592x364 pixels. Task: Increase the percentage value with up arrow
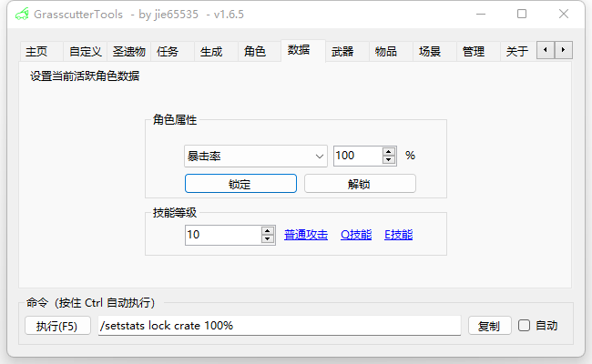(389, 152)
